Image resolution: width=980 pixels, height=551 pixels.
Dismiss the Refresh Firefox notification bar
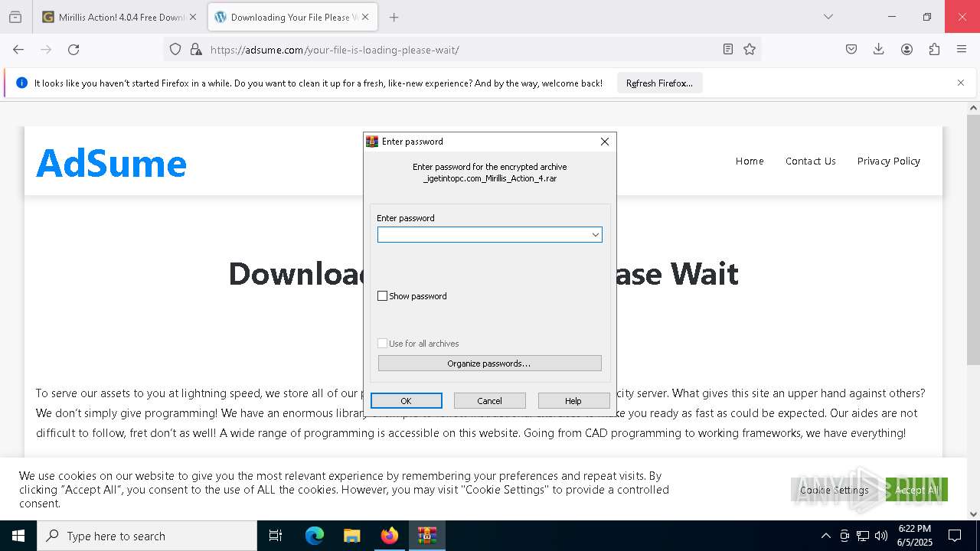961,83
